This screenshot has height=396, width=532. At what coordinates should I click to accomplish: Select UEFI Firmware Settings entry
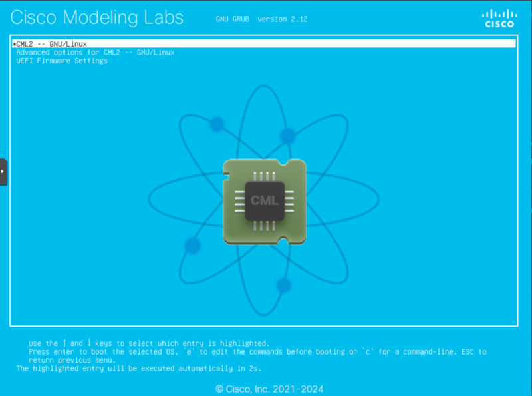tap(62, 61)
